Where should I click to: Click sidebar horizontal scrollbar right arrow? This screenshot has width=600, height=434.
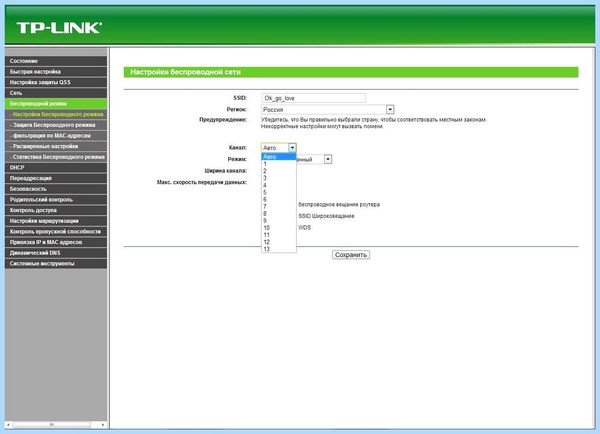(x=103, y=425)
